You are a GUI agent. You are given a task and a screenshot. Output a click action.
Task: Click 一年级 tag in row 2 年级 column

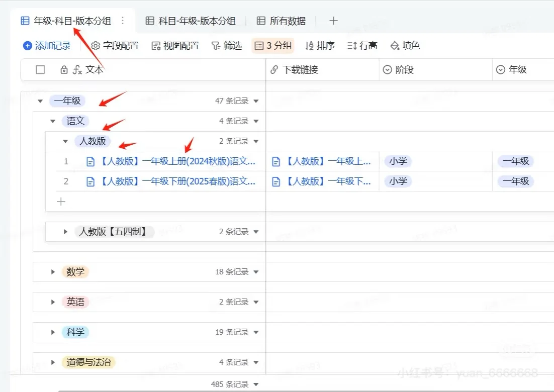(516, 181)
